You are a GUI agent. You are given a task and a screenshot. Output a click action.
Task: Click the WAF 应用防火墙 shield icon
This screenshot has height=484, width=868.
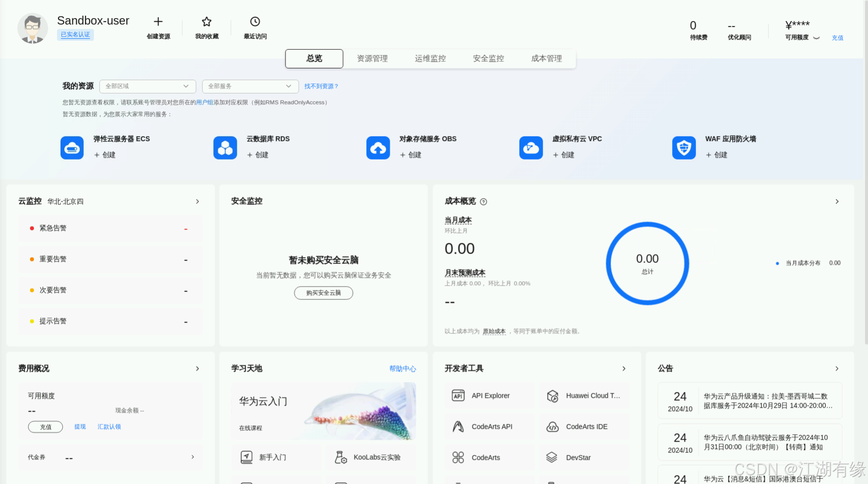click(x=684, y=148)
